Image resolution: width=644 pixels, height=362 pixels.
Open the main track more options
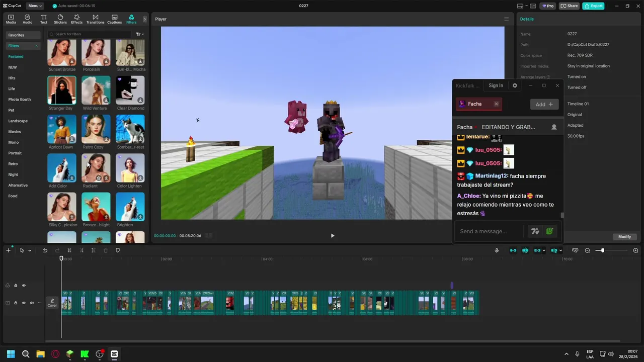pyautogui.click(x=40, y=303)
